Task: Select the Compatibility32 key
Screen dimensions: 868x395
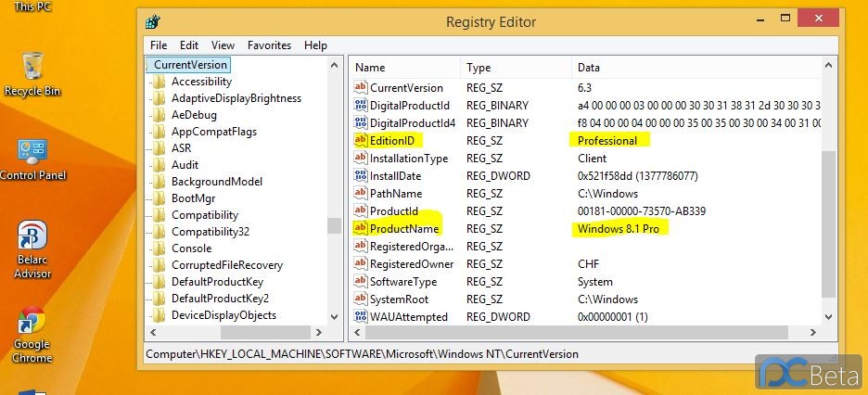Action: [x=211, y=232]
